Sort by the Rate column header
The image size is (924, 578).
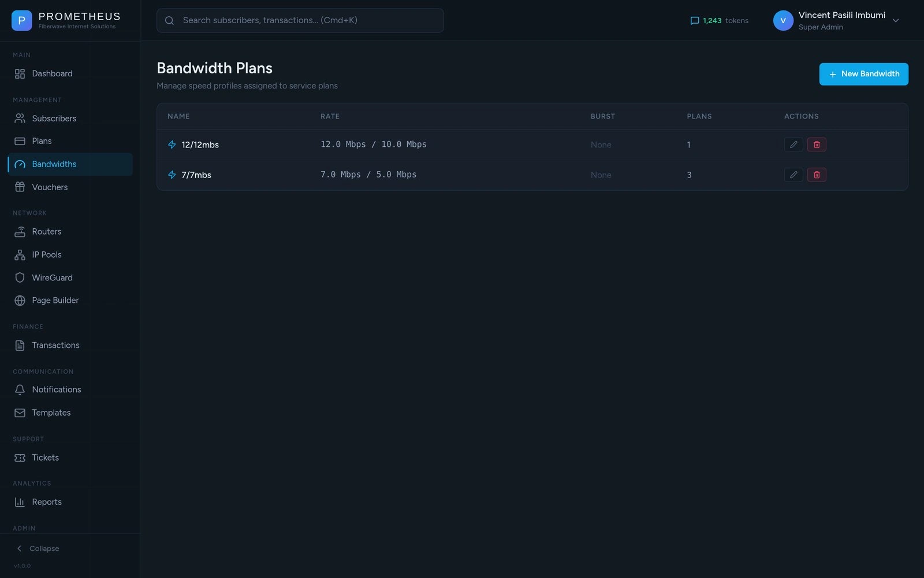(330, 116)
